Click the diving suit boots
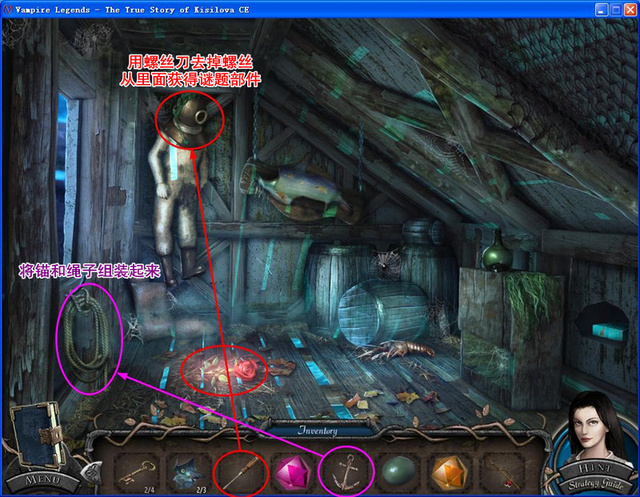This screenshot has width=640, height=497. 182,265
